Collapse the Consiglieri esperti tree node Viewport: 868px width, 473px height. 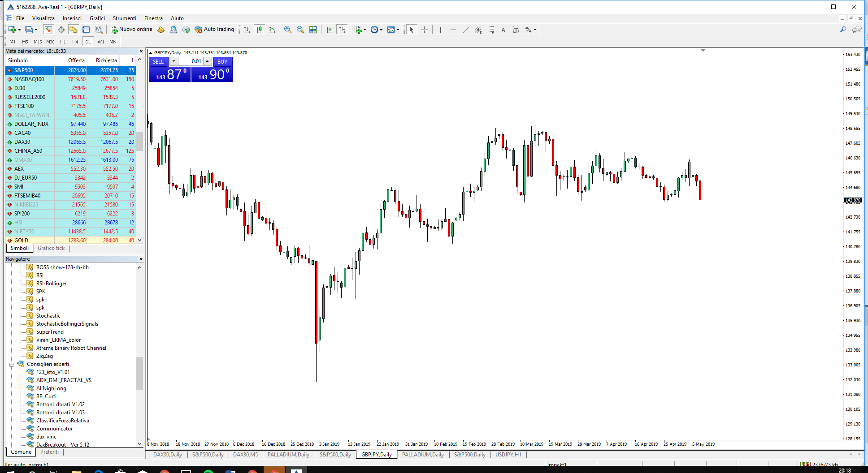point(12,364)
